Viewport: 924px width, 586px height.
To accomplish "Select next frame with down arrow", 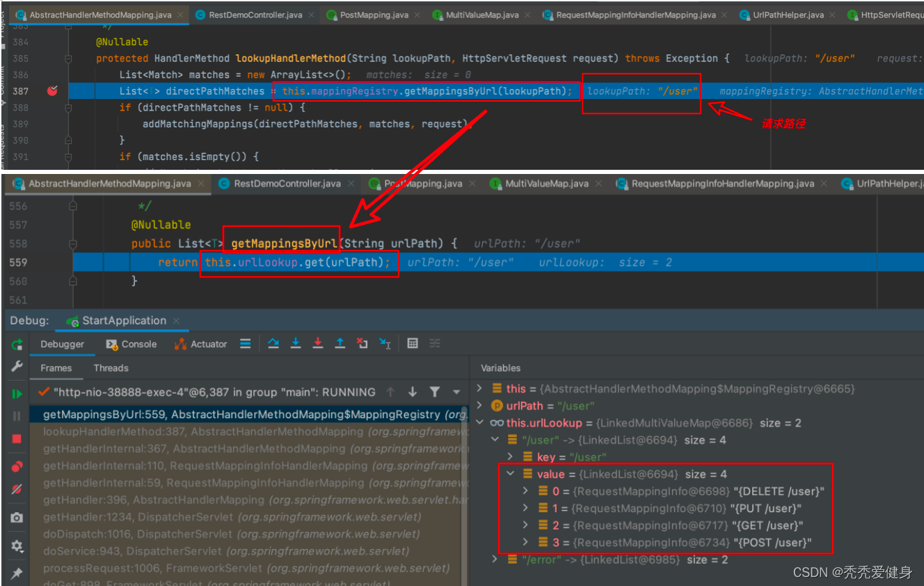I will pos(413,392).
